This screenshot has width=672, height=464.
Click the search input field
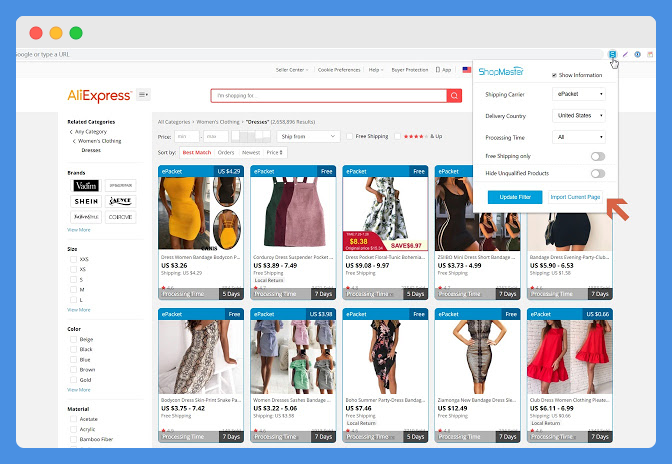tap(329, 96)
